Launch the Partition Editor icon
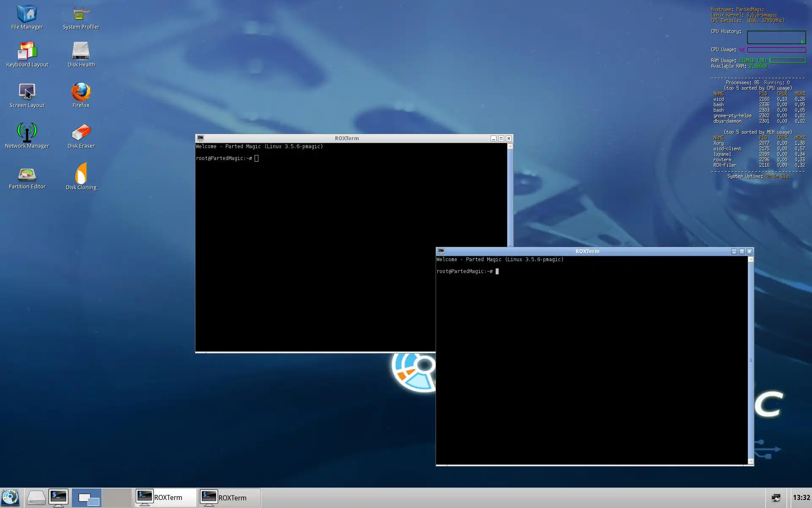 (x=27, y=174)
